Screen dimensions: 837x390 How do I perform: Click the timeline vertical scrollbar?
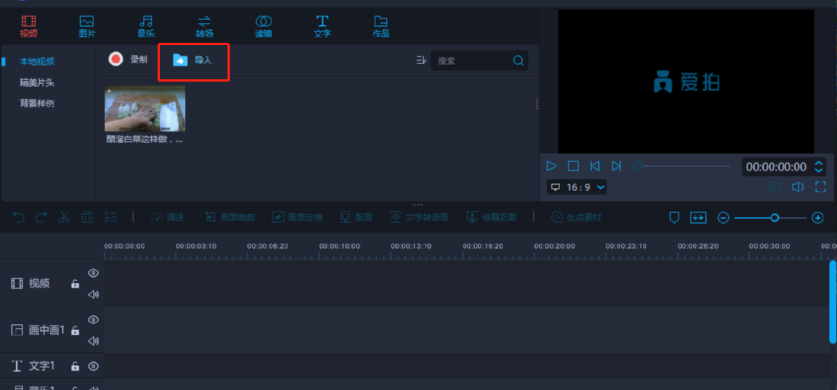833,301
